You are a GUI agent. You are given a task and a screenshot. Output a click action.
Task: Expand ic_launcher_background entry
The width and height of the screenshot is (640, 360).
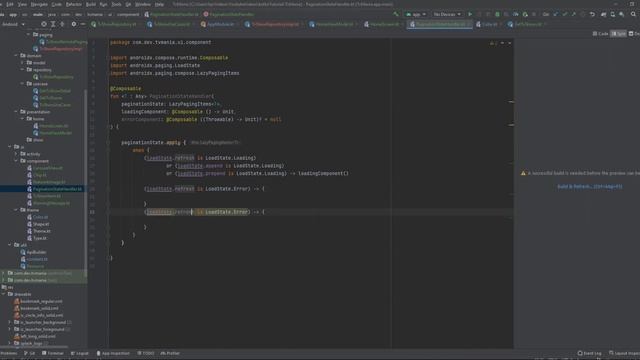pyautogui.click(x=9, y=322)
